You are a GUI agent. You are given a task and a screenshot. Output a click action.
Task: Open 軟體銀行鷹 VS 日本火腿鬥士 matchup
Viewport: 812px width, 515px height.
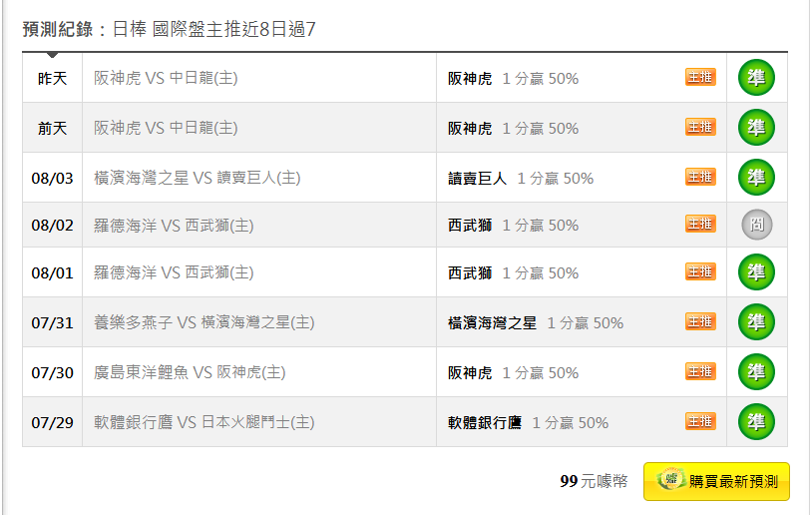[x=204, y=422]
